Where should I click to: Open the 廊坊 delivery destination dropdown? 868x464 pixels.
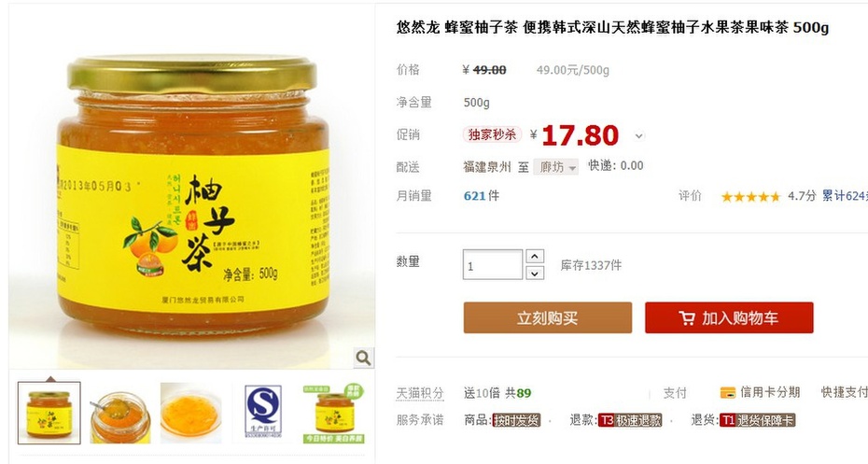[555, 167]
